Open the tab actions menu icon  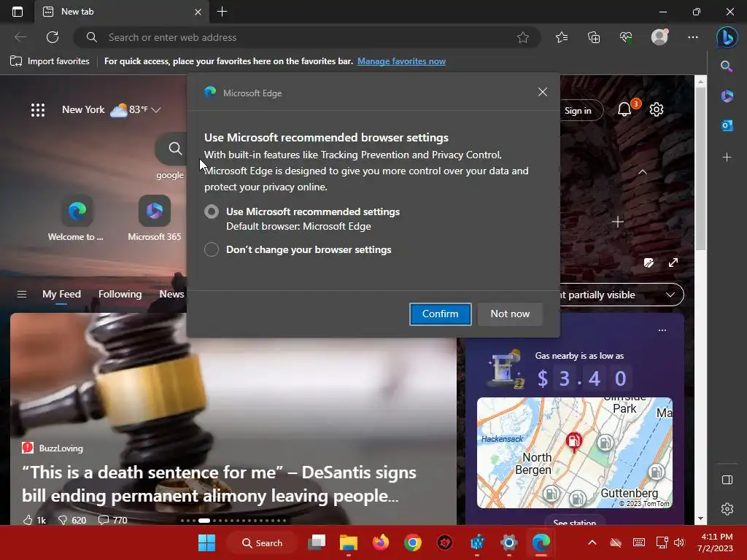[x=18, y=12]
